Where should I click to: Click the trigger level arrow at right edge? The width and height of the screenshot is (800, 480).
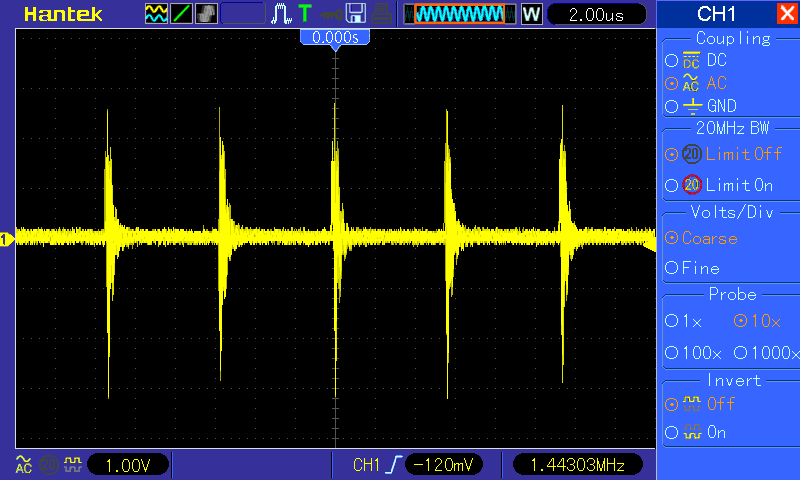(x=649, y=246)
